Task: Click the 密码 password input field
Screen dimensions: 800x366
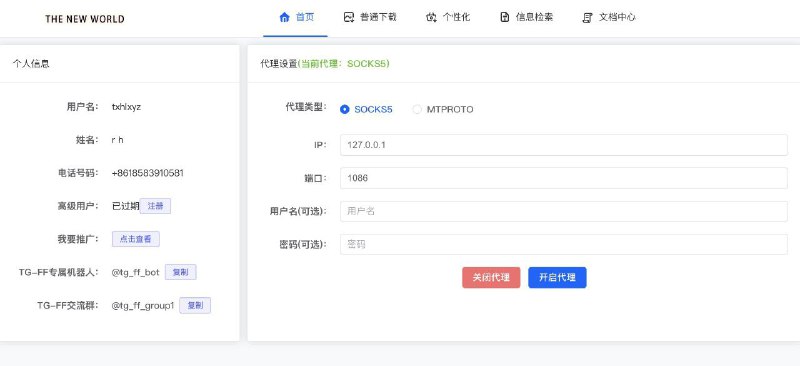Action: (x=564, y=245)
